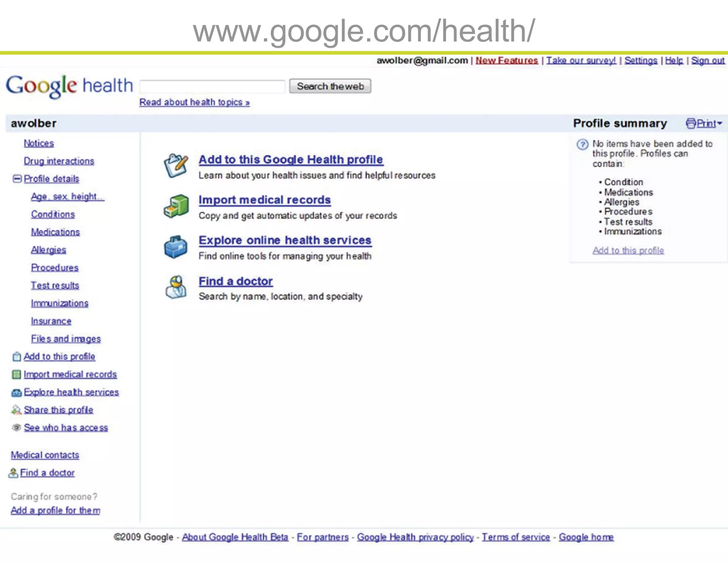728x562 pixels.
Task: Click the clipboard pencil icon beside Add to profile
Action: (x=176, y=166)
